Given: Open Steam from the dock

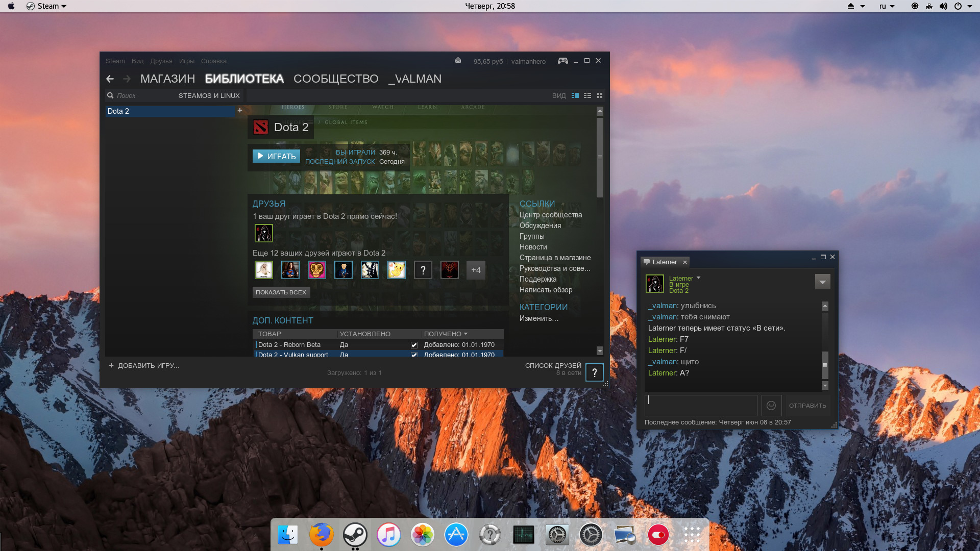Looking at the screenshot, I should tap(355, 535).
